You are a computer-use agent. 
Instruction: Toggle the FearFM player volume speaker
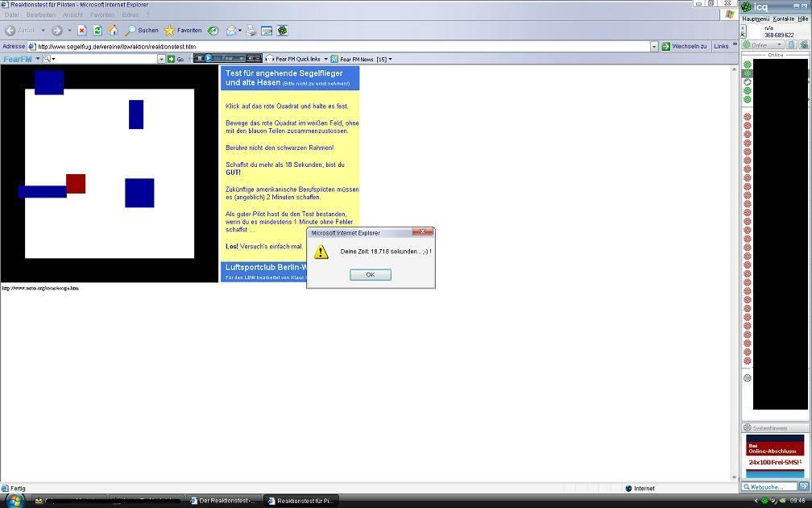[250, 59]
